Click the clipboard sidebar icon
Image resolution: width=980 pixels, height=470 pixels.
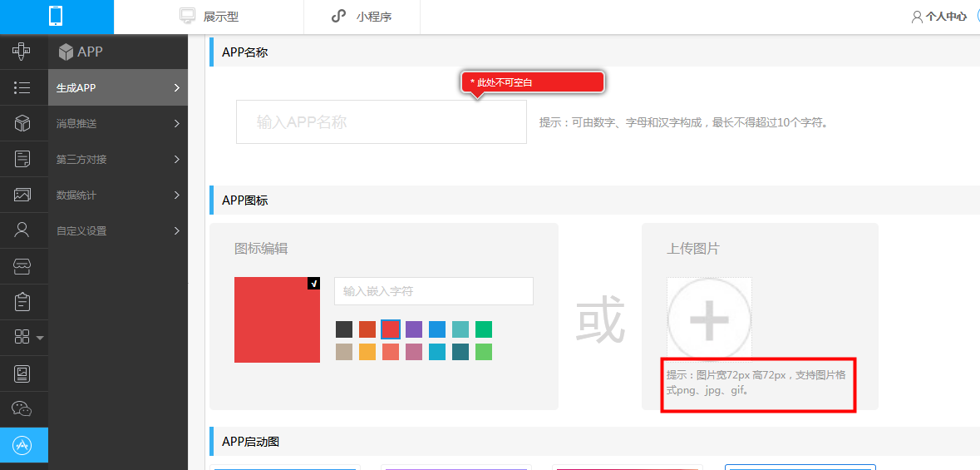(x=22, y=302)
